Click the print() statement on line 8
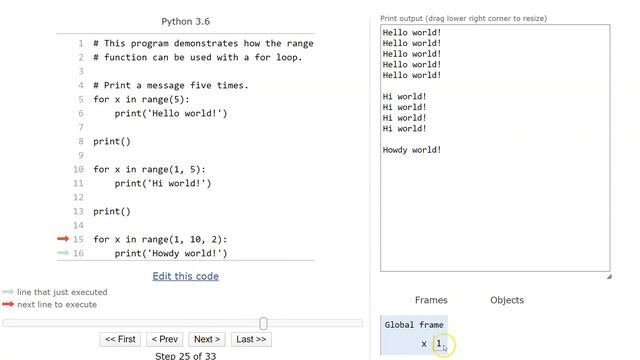This screenshot has width=640, height=360. pyautogui.click(x=112, y=142)
